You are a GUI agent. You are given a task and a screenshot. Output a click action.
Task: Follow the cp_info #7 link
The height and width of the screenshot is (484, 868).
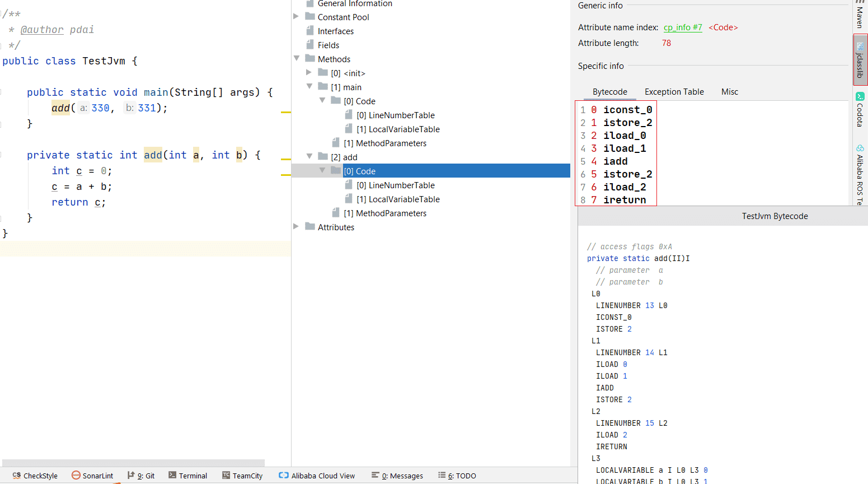[682, 27]
